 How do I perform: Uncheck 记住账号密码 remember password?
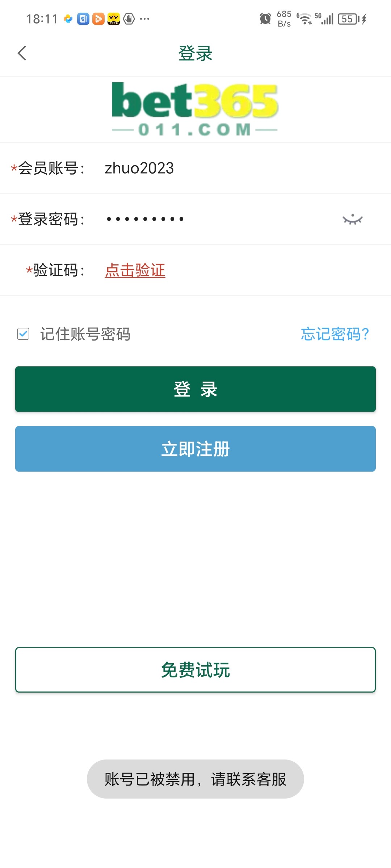(x=23, y=335)
